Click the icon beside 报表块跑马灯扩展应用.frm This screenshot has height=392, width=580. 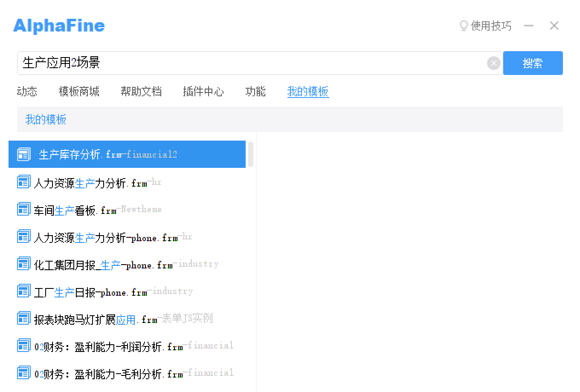point(24,318)
